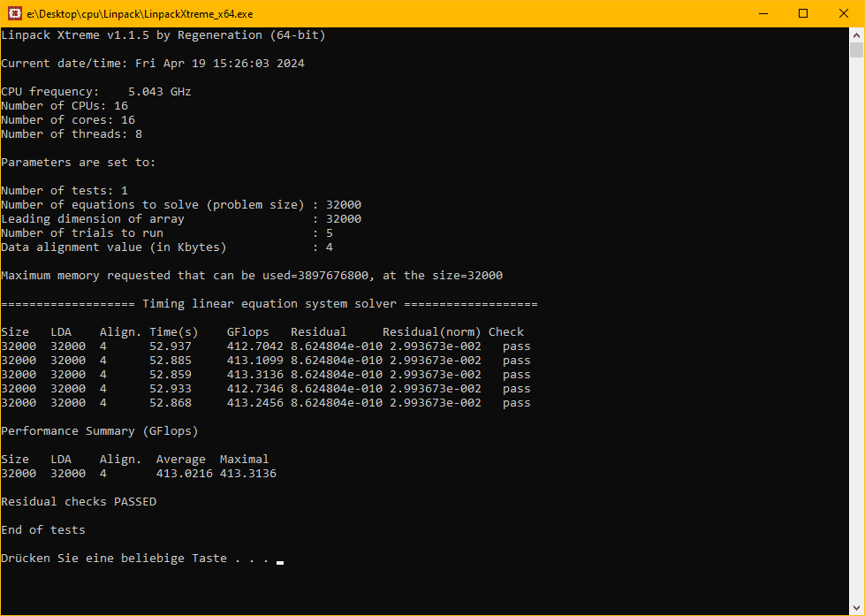Click the 'Time(s)' column header
Image resolution: width=865 pixels, height=616 pixels.
pos(174,332)
